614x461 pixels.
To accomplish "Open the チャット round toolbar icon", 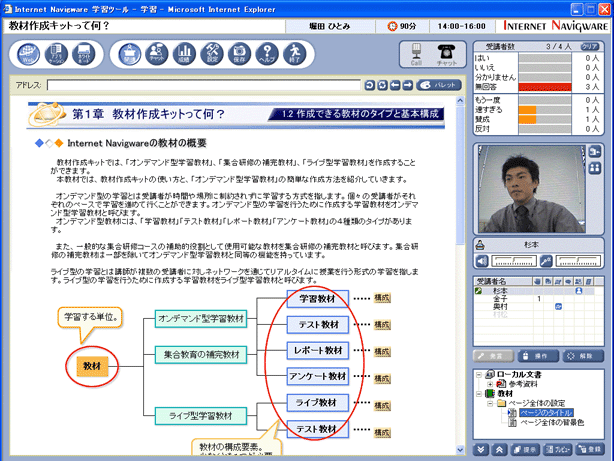I will click(x=157, y=54).
